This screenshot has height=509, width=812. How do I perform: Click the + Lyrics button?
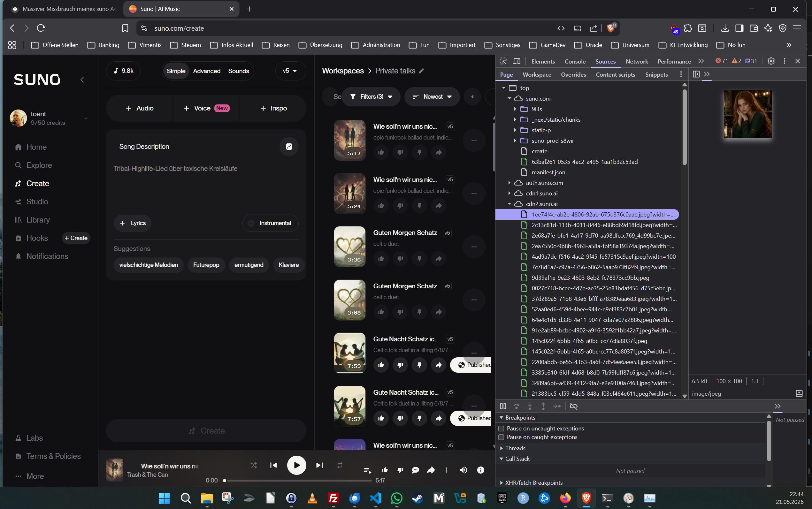133,223
